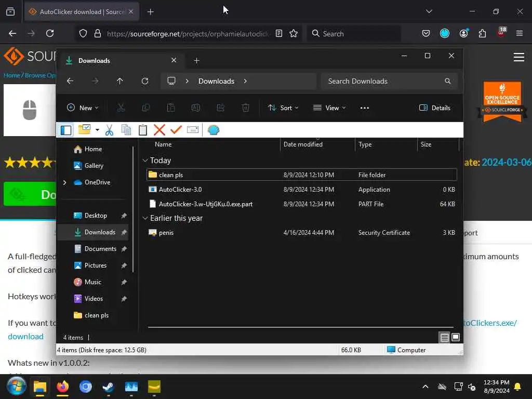The image size is (532, 399).
Task: Select the clean pls folder row
Action: [302, 175]
